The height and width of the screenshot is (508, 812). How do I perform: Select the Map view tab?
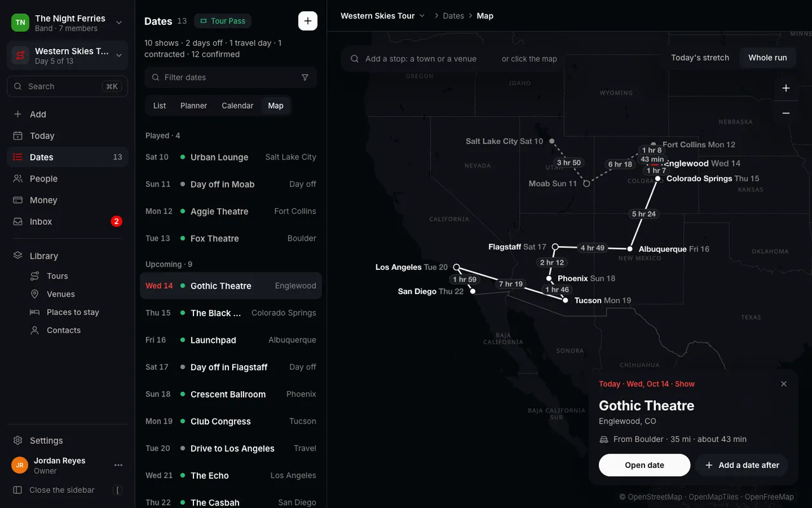tap(276, 106)
